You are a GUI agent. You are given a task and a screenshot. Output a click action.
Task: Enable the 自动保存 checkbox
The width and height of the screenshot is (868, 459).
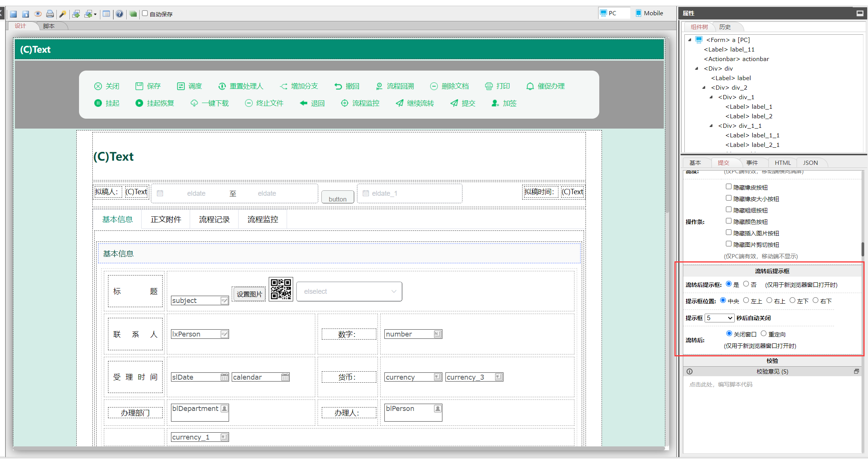coord(145,13)
